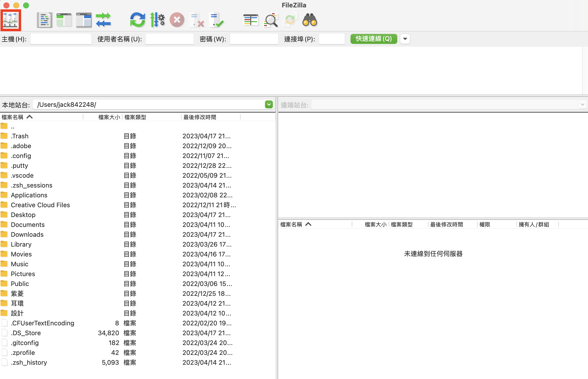Select the .zprofile file

[x=138, y=353]
